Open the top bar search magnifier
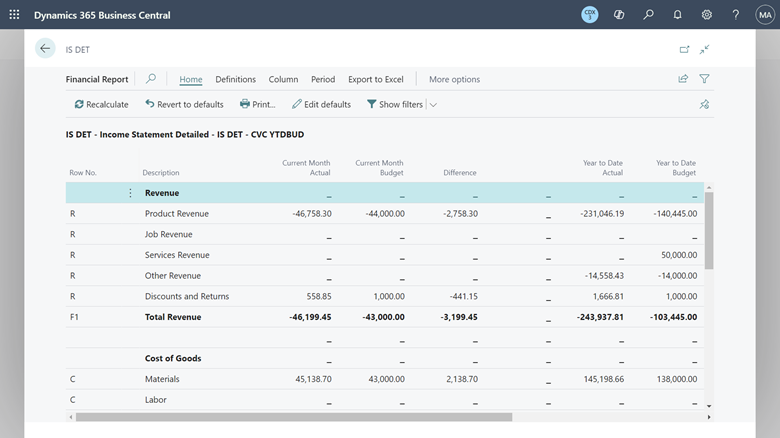 (648, 15)
